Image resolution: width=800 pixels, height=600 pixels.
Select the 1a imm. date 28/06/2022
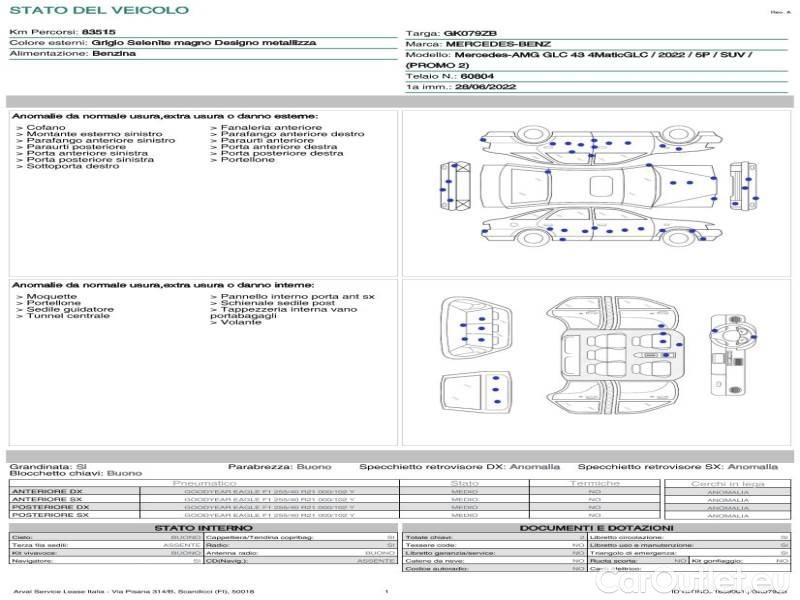click(485, 87)
